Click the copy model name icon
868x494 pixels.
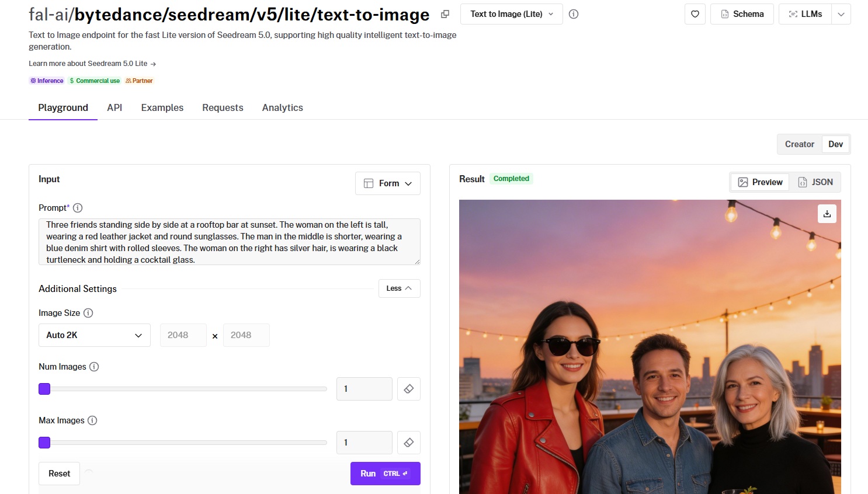point(445,14)
